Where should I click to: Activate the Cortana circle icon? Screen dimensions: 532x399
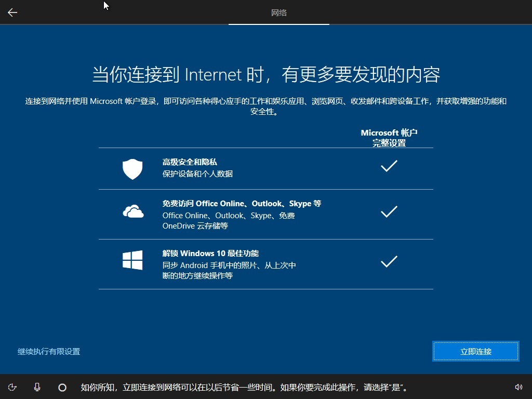coord(62,387)
